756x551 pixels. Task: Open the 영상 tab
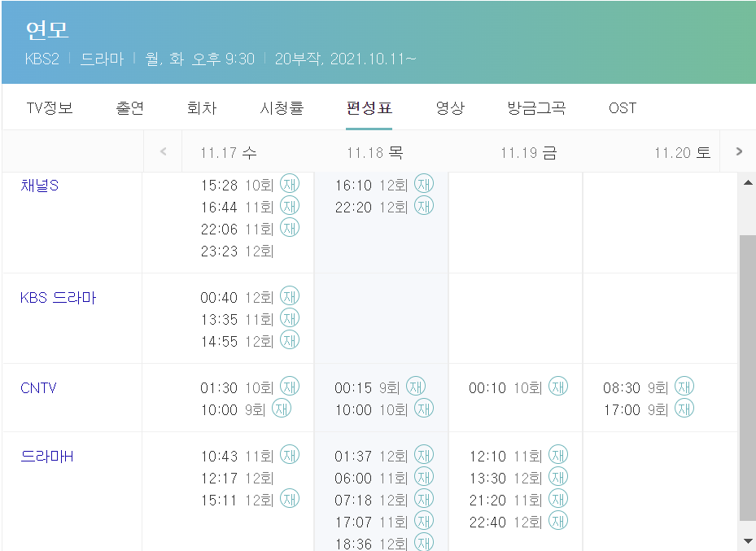coord(450,107)
